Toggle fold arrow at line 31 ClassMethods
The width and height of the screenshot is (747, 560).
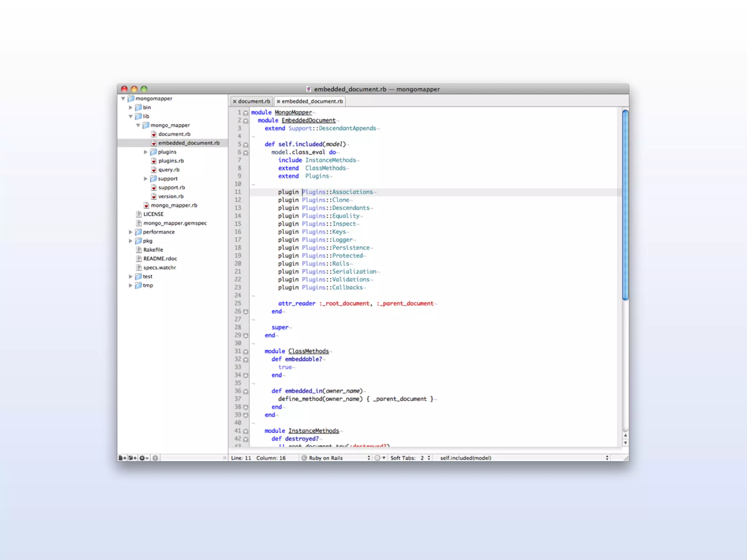tap(246, 352)
